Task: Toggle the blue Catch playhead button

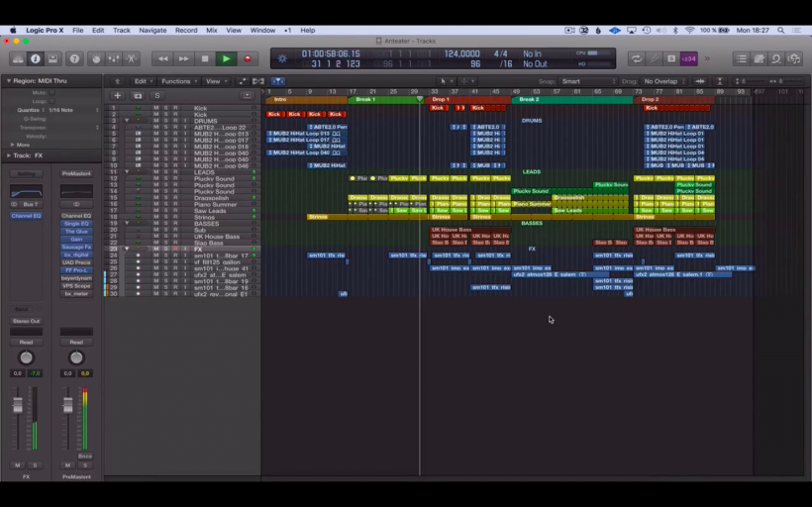Action: coord(278,81)
